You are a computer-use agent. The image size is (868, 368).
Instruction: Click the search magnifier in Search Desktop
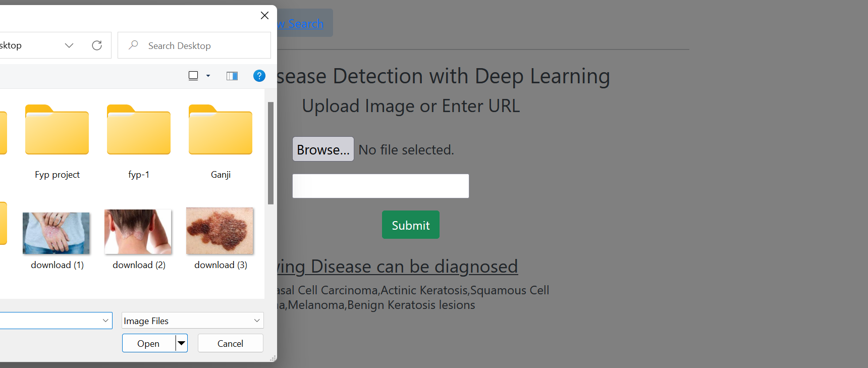click(132, 45)
